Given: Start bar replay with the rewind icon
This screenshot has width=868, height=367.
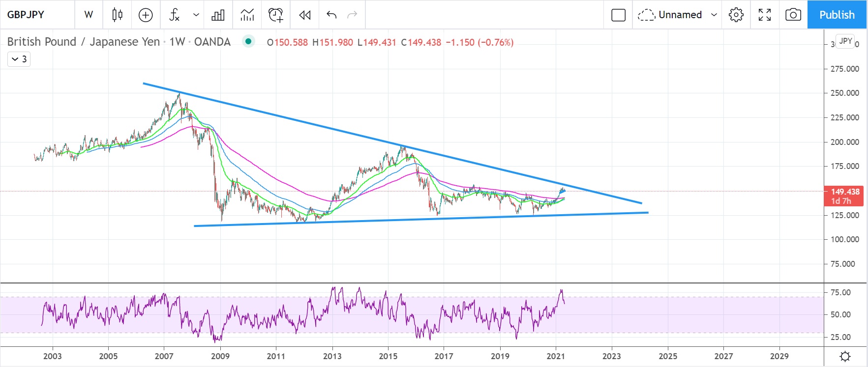Looking at the screenshot, I should [x=305, y=15].
